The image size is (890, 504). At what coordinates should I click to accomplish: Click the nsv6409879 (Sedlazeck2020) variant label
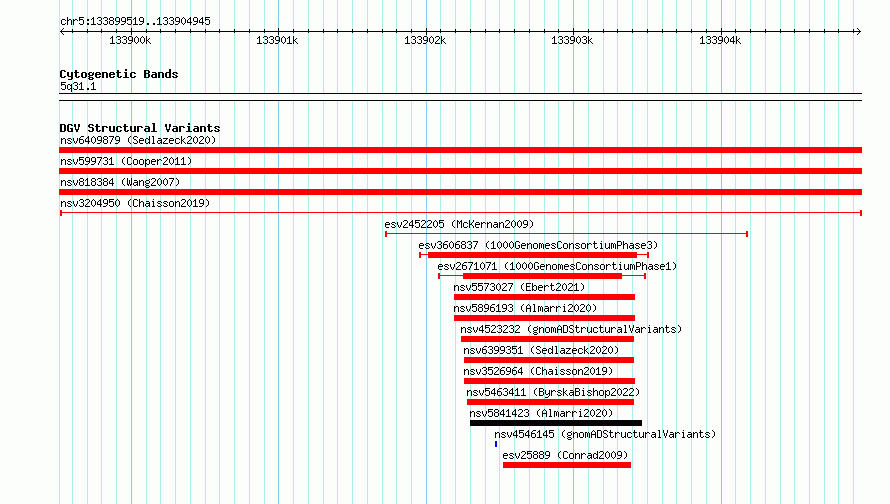point(138,140)
